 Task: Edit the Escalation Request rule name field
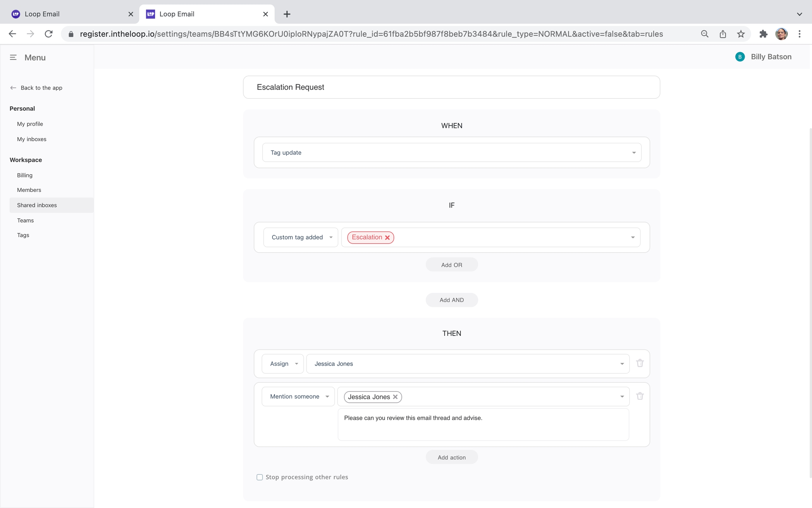[451, 87]
